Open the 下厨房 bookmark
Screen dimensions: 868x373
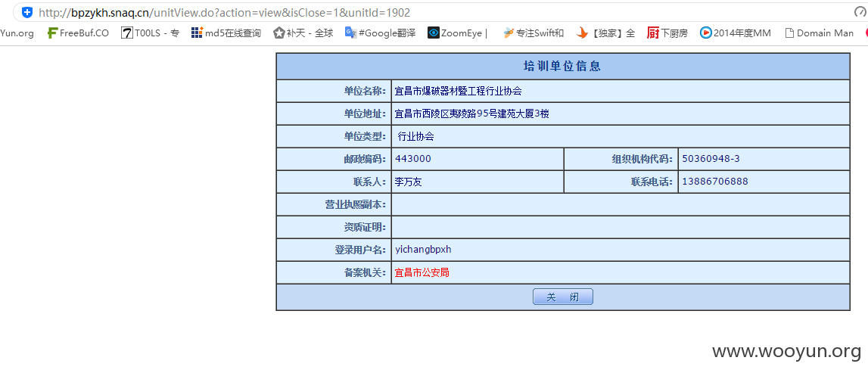(x=667, y=33)
